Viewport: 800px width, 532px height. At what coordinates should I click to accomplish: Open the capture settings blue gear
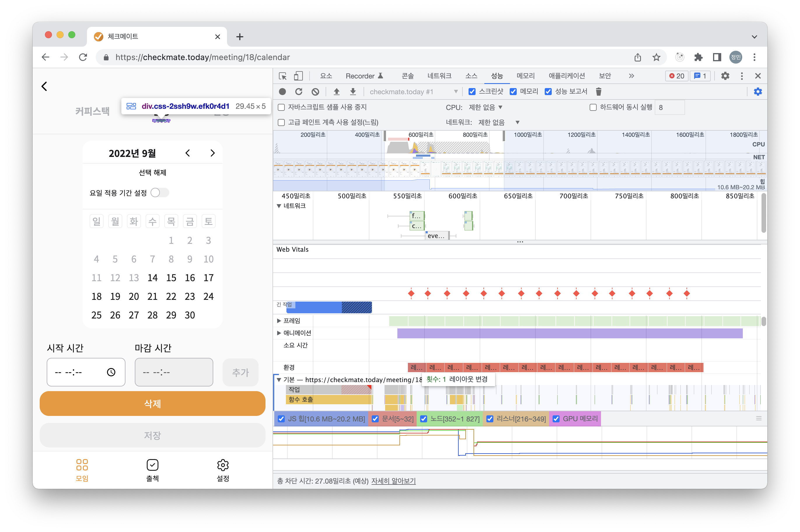point(758,92)
